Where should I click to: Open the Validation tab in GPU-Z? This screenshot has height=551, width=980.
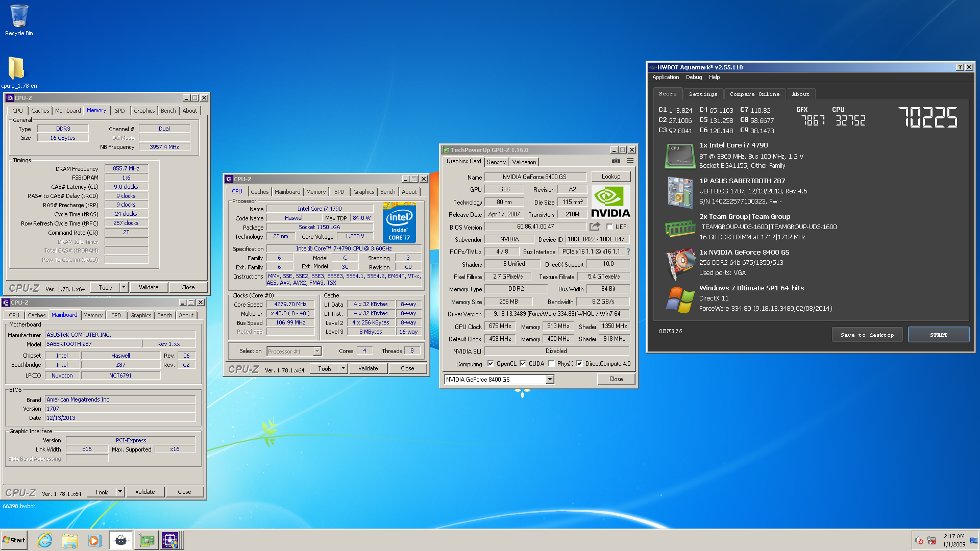pos(524,162)
